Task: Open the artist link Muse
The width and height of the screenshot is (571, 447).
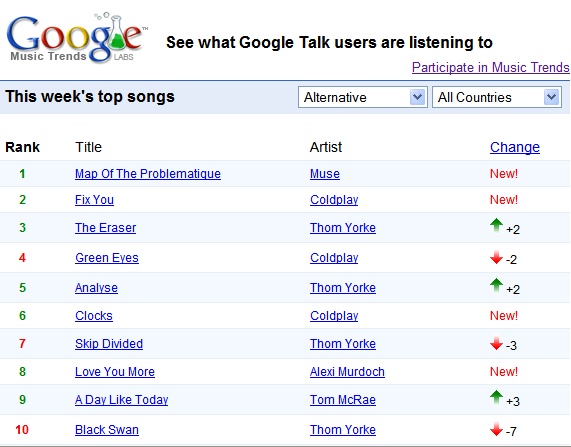Action: tap(325, 174)
